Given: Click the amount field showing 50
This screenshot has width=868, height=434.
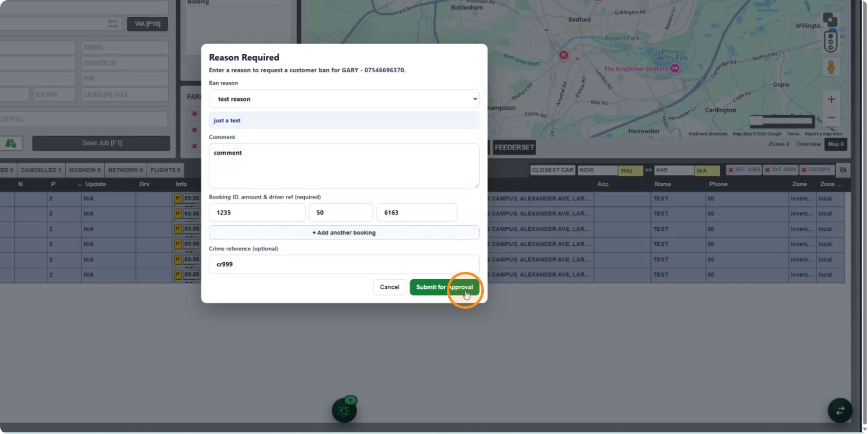Looking at the screenshot, I should [x=341, y=212].
